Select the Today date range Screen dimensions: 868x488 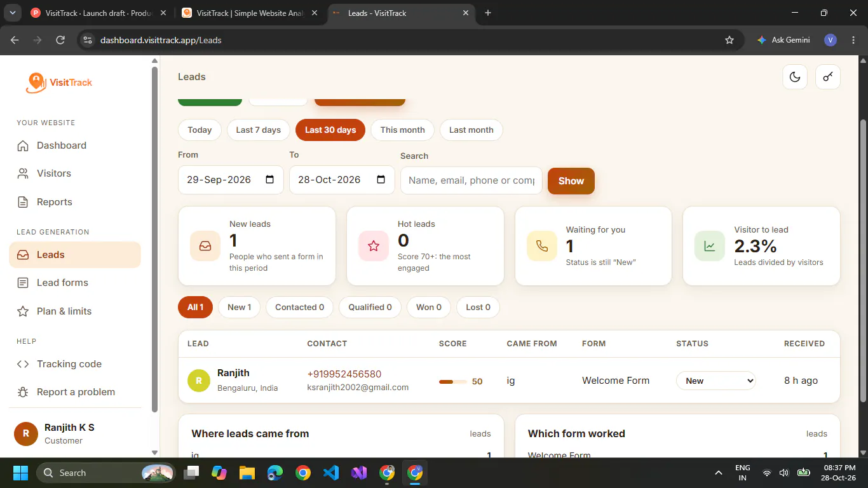[200, 130]
